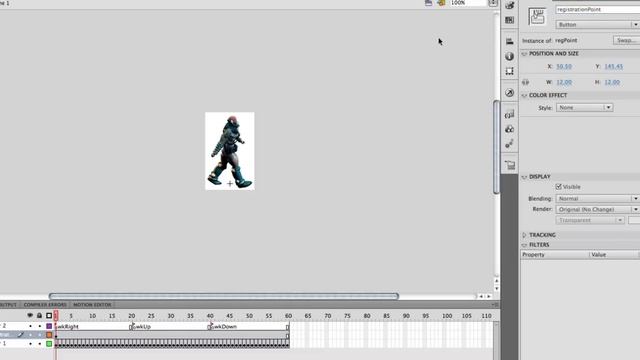Expand the Tracking section
The width and height of the screenshot is (640, 360).
(524, 235)
